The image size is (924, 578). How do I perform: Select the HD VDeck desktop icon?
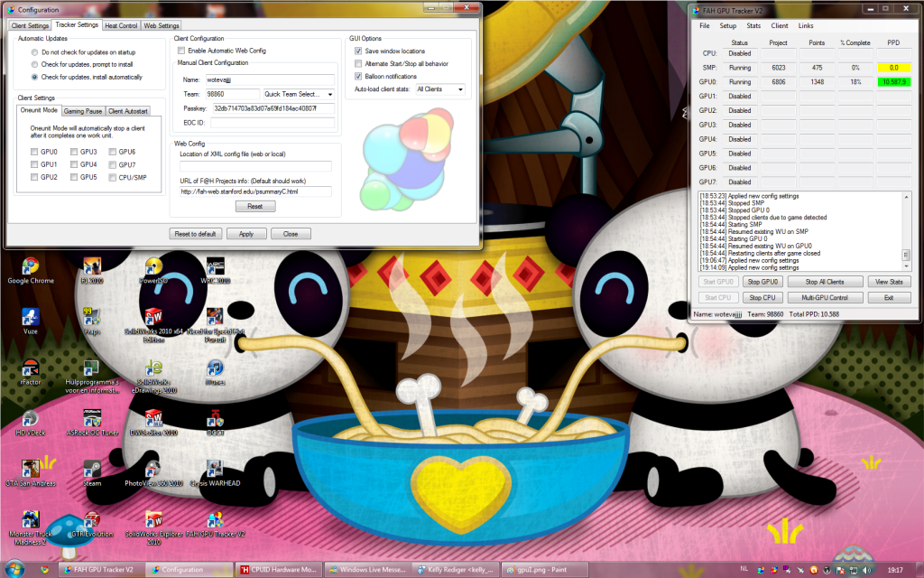pyautogui.click(x=31, y=423)
